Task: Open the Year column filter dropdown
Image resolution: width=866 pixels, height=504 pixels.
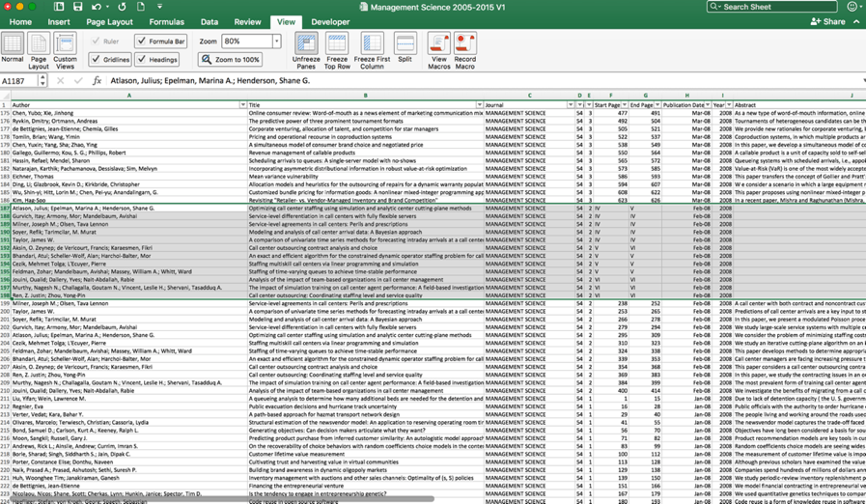Action: pos(729,105)
